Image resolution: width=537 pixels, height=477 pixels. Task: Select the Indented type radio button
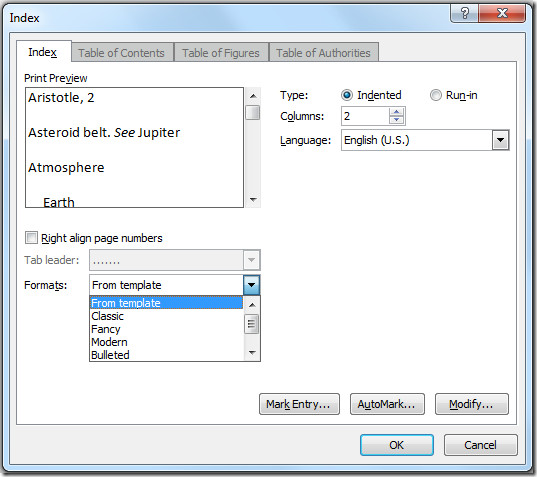347,95
